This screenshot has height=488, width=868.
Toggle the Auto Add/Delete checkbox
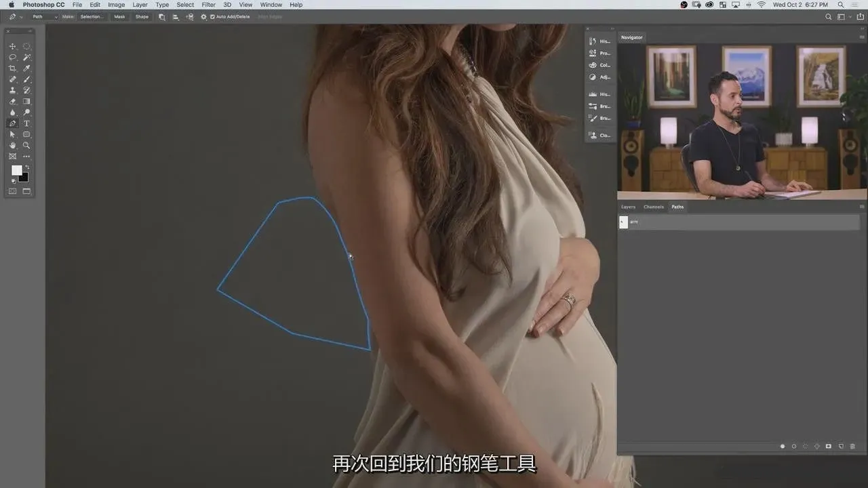(x=212, y=16)
